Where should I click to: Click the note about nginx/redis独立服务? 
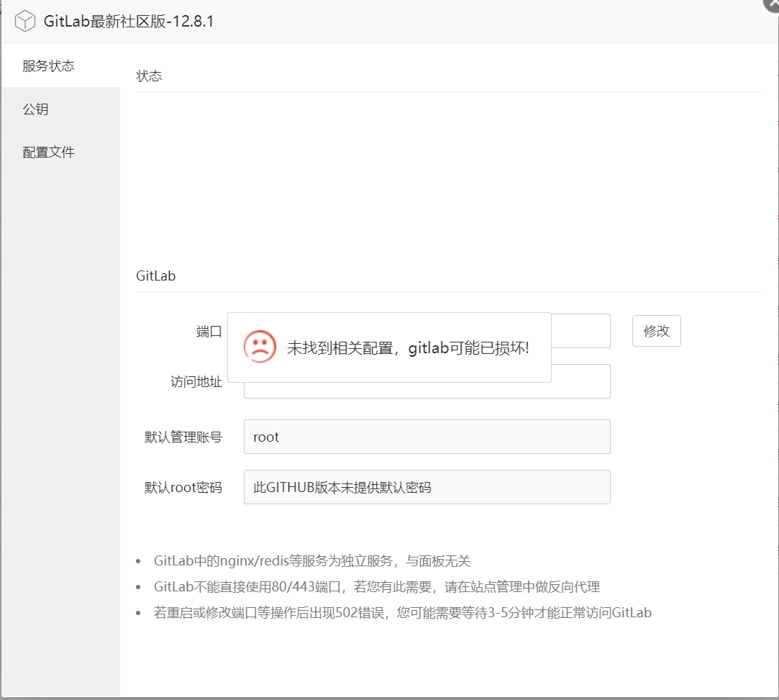(312, 561)
